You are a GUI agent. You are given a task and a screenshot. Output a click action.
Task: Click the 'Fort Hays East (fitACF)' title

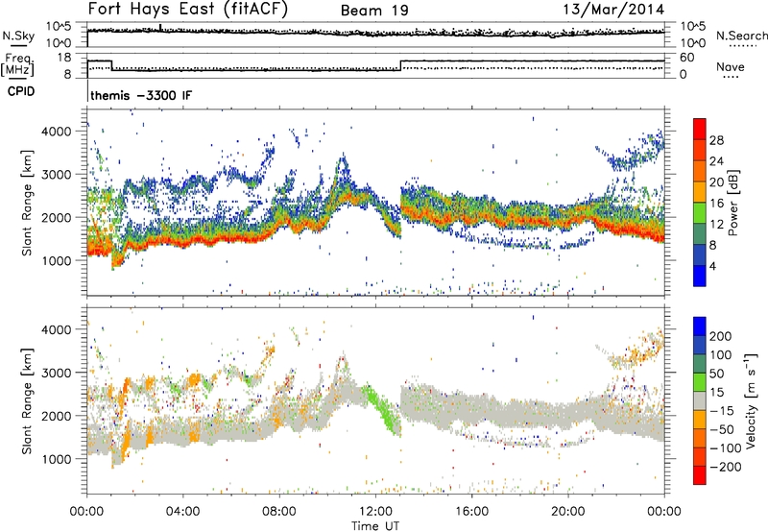point(188,10)
